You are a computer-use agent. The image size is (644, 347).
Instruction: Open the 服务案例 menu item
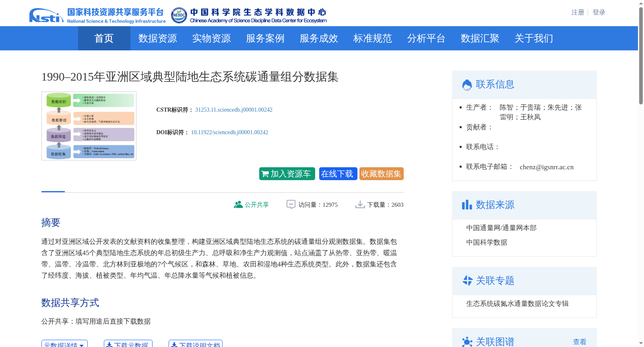[265, 38]
